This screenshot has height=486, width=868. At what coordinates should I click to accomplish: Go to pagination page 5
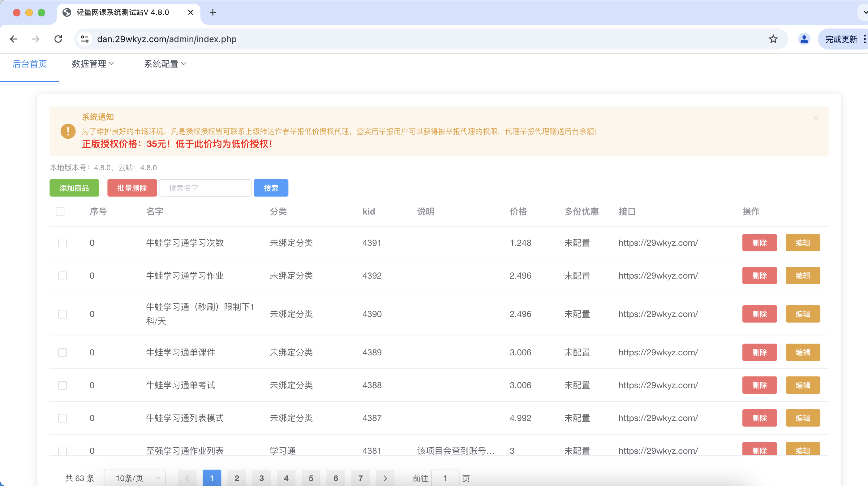(311, 478)
